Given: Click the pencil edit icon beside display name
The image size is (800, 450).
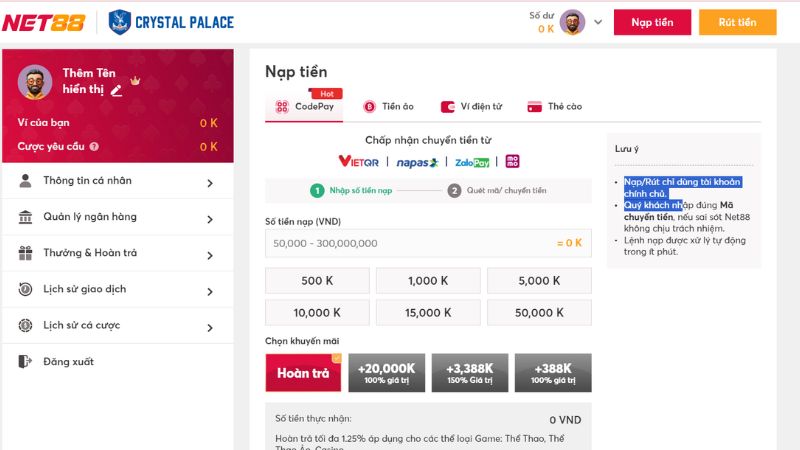Looking at the screenshot, I should pyautogui.click(x=117, y=90).
